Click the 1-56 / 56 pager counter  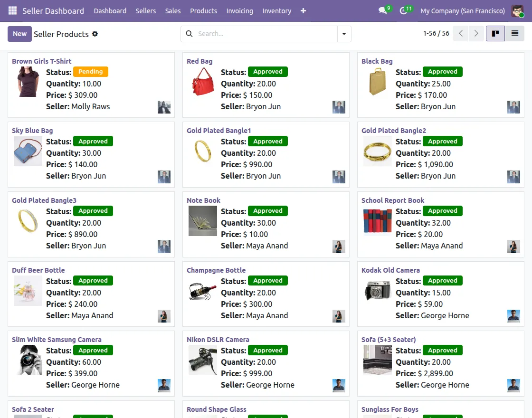436,34
